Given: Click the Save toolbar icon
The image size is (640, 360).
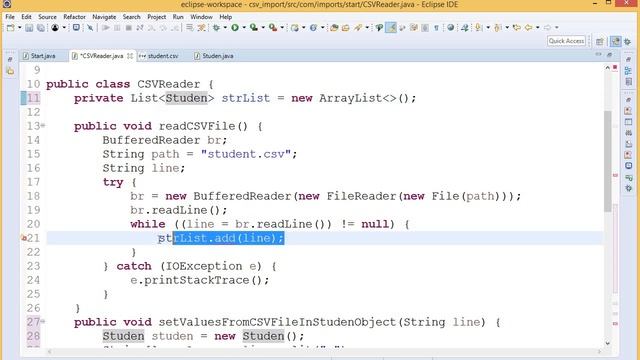Looking at the screenshot, I should (29, 28).
